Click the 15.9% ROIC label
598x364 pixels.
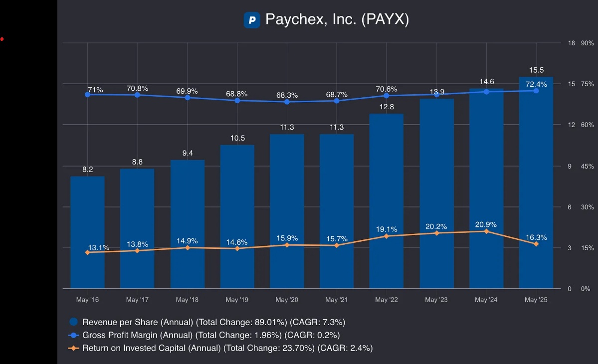pyautogui.click(x=287, y=238)
